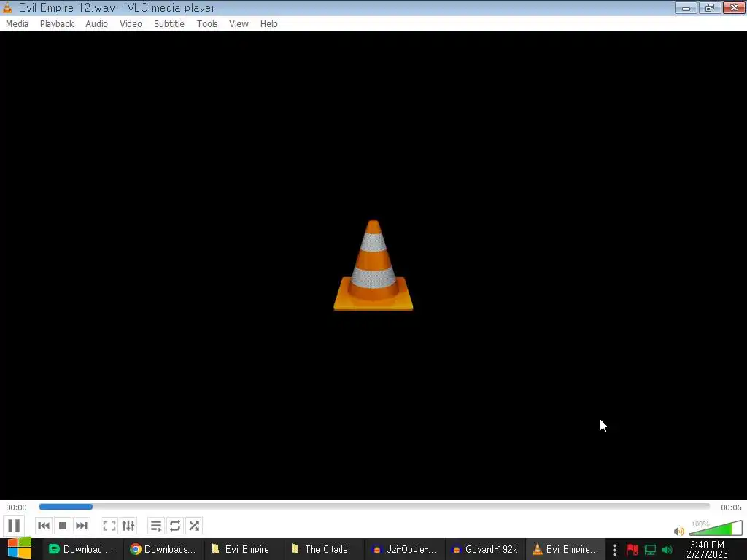Open the View menu
747x560 pixels.
click(x=239, y=24)
